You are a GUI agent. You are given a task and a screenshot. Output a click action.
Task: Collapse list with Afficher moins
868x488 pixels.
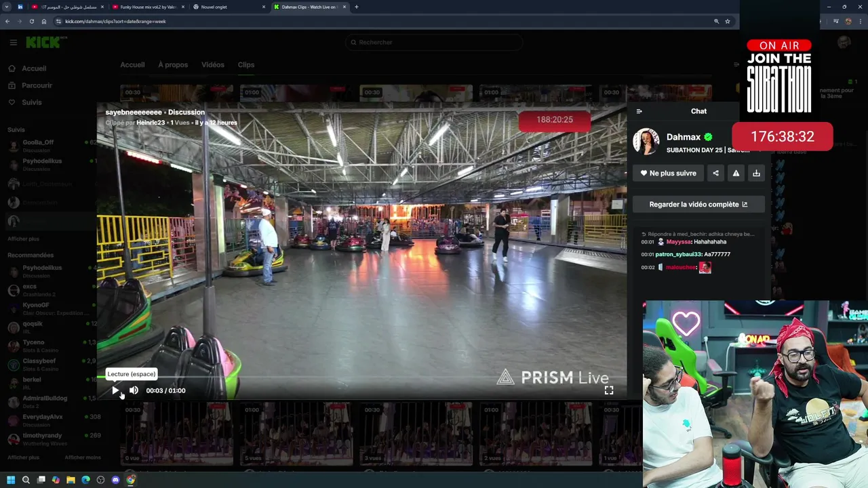[x=82, y=457]
